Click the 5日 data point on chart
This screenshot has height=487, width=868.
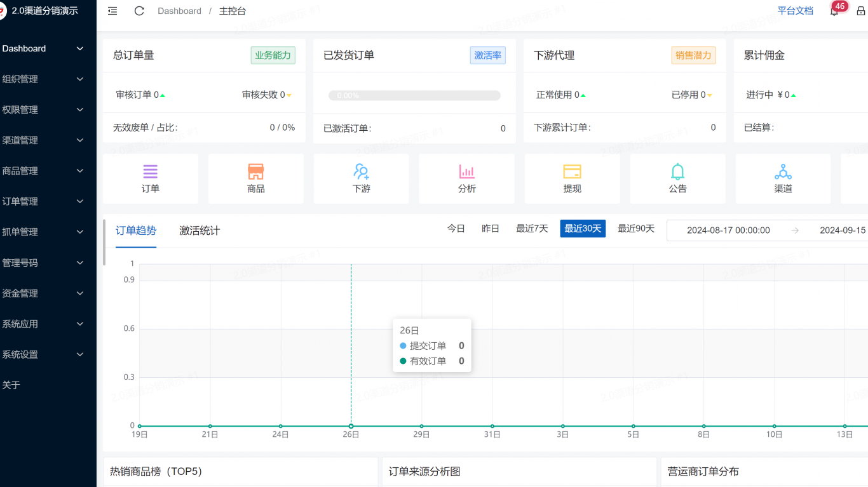[x=633, y=426]
